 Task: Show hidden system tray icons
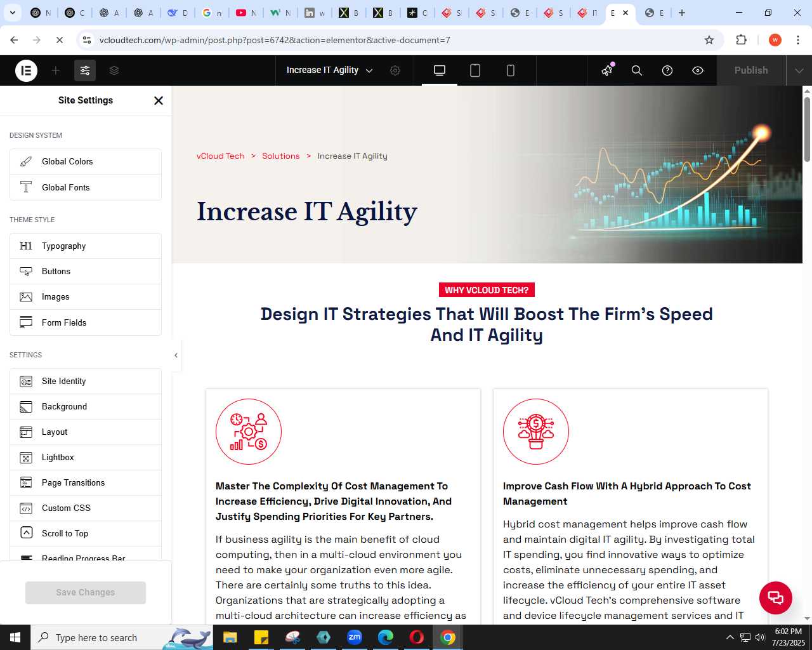730,637
